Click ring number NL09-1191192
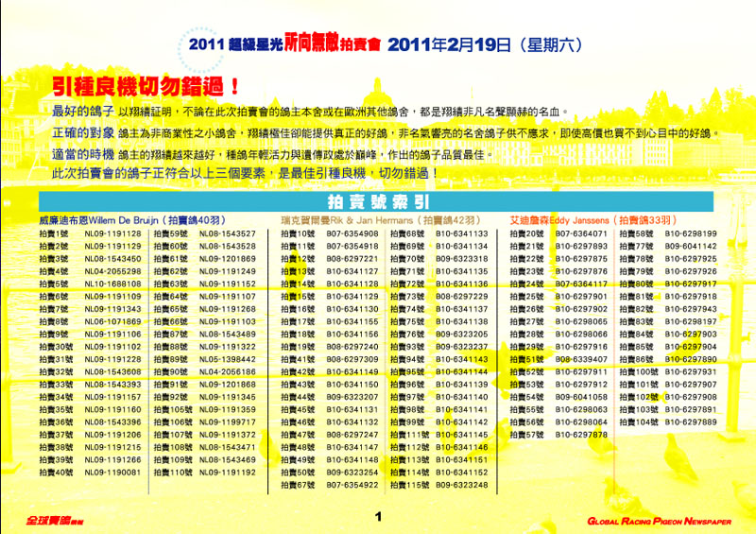 click(228, 473)
